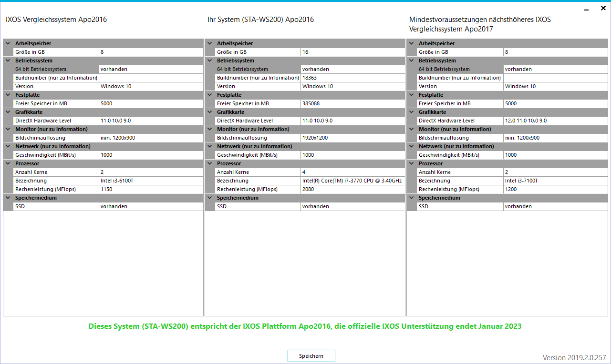Select resolution value 1920x1200
The height and width of the screenshot is (364, 611).
point(353,138)
